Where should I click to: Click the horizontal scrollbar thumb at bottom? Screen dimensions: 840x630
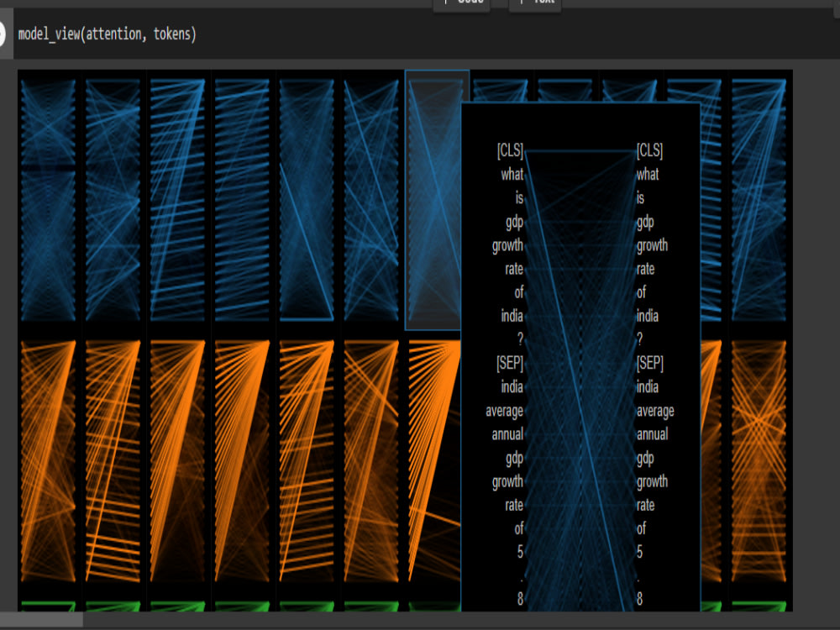(41, 621)
